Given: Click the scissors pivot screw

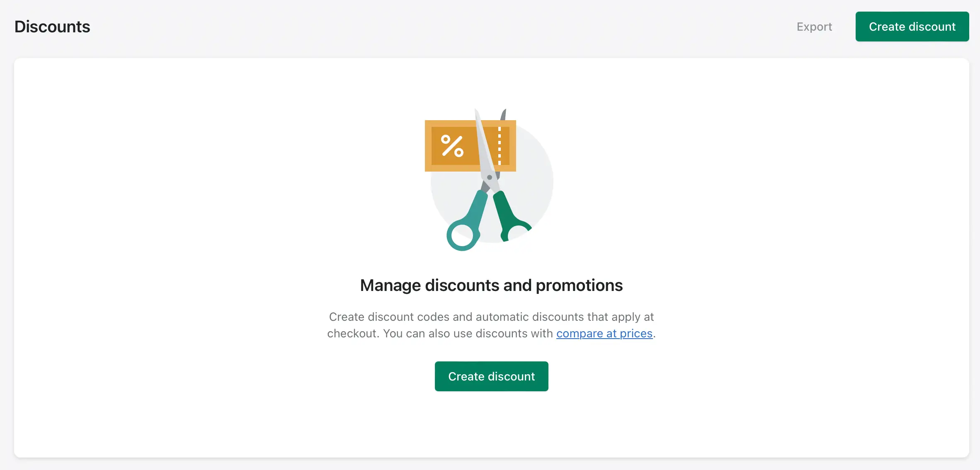Looking at the screenshot, I should pos(490,177).
